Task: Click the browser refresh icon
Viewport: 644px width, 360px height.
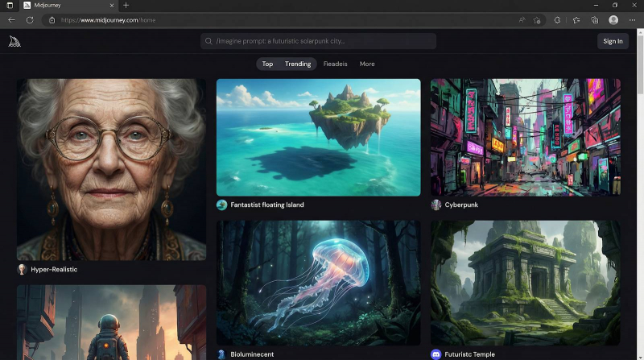Action: pyautogui.click(x=30, y=20)
